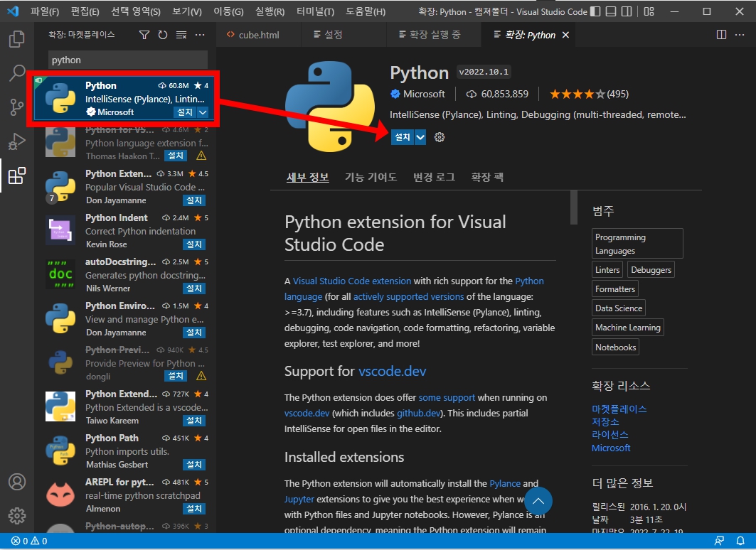Screen dimensions: 756x550
Task: Open the Run and Debug view
Action: tap(17, 141)
